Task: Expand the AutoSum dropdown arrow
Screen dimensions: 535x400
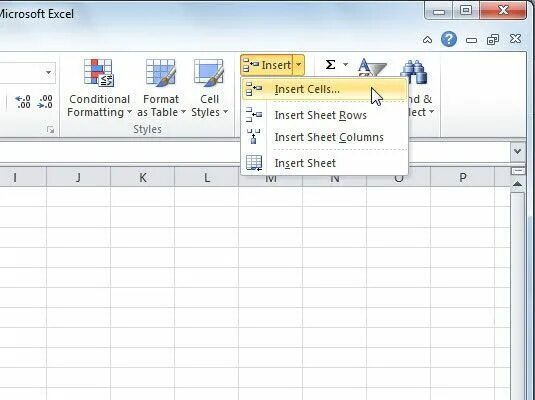Action: [345, 65]
